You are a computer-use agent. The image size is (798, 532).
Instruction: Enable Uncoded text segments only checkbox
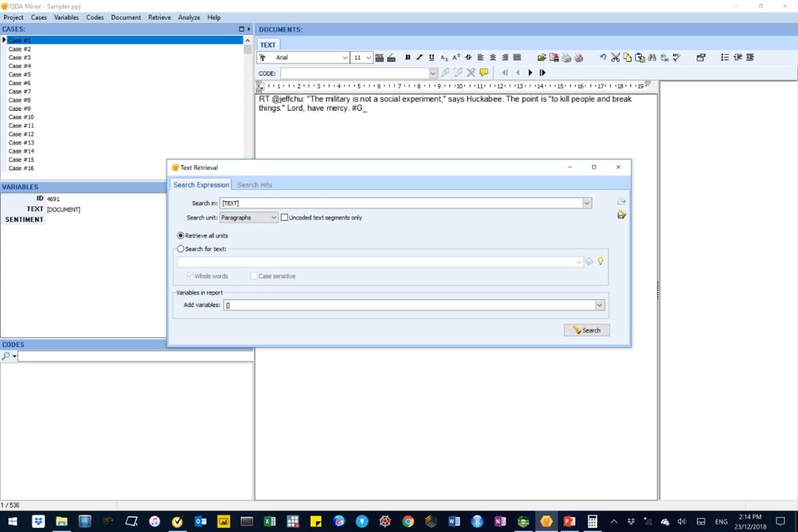click(284, 217)
